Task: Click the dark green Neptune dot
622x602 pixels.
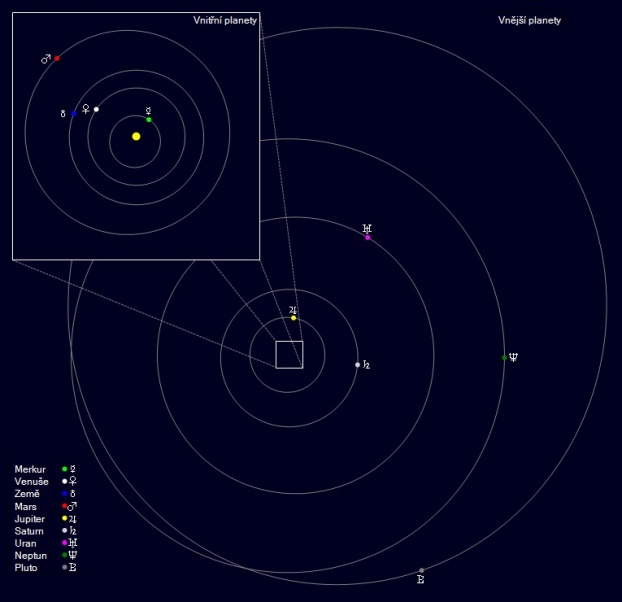Action: 504,358
